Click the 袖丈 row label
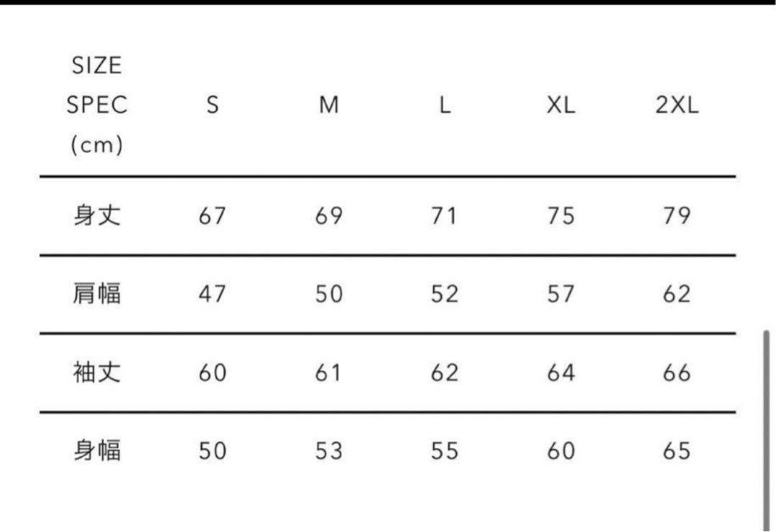776x532 pixels. pos(97,373)
